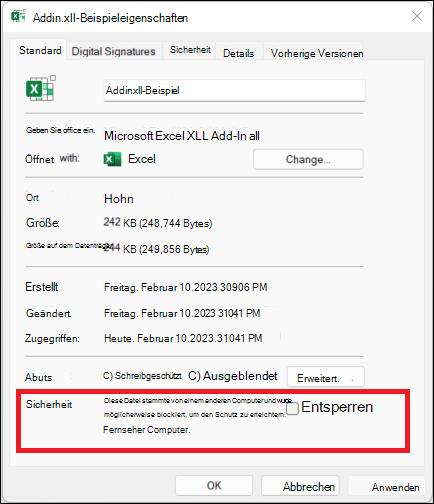434x504 pixels.
Task: Open the Digital Signatures tab
Action: [114, 51]
